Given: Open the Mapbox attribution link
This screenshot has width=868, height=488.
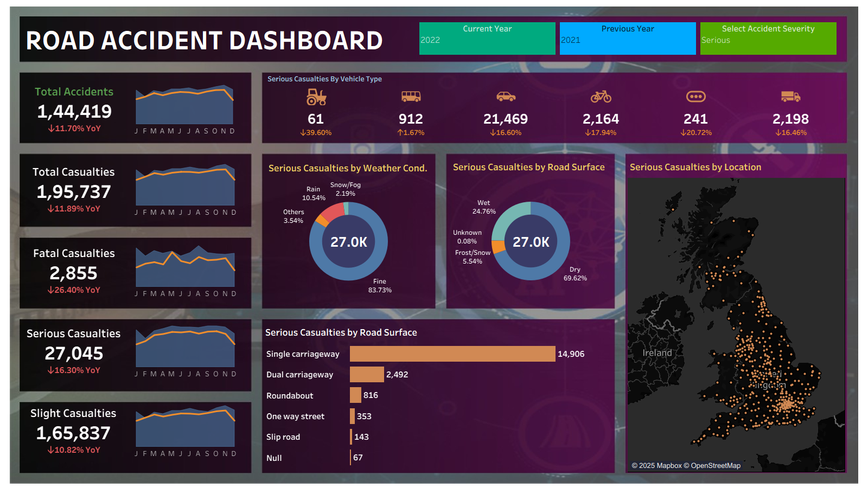Looking at the screenshot, I should point(656,465).
